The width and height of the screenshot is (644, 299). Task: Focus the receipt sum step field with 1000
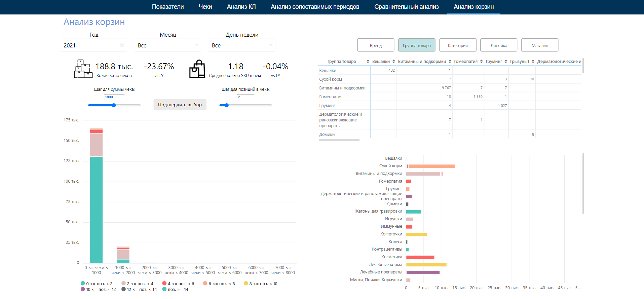coord(114,97)
